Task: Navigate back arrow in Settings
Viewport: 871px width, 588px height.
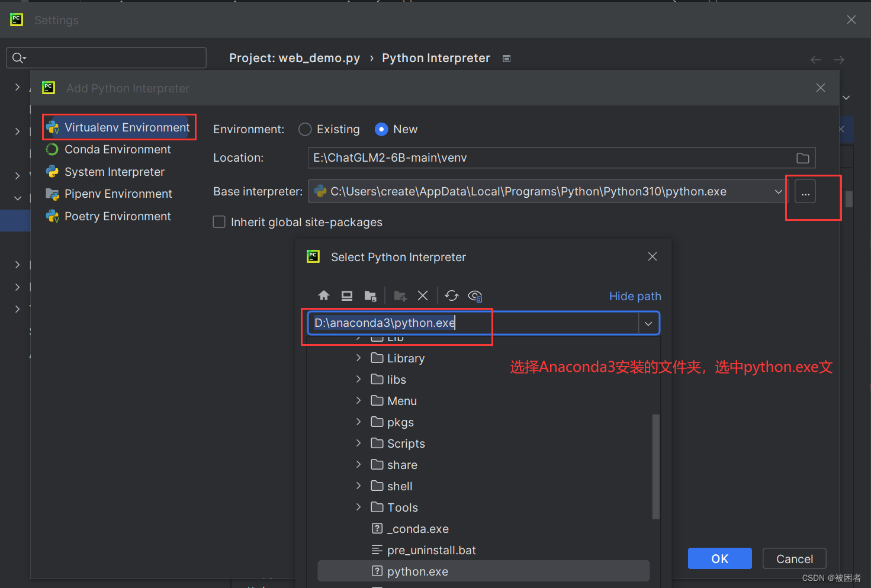Action: 816,59
